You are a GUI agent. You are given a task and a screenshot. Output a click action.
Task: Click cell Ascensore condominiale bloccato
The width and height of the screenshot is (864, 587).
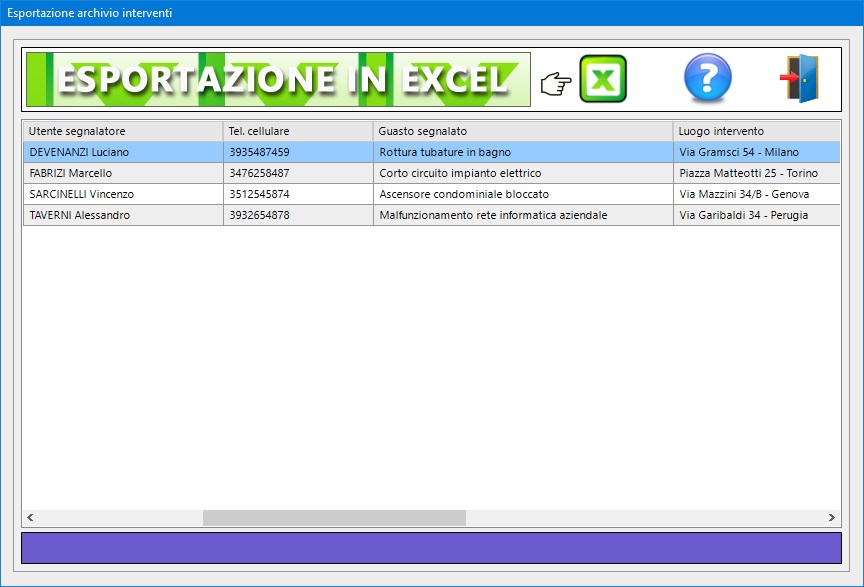click(523, 194)
